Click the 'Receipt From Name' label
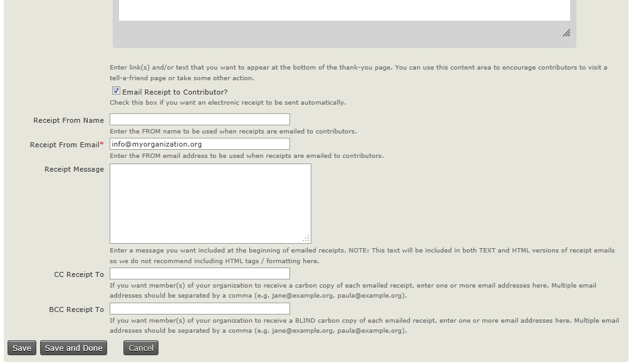The image size is (629, 364). (x=68, y=120)
